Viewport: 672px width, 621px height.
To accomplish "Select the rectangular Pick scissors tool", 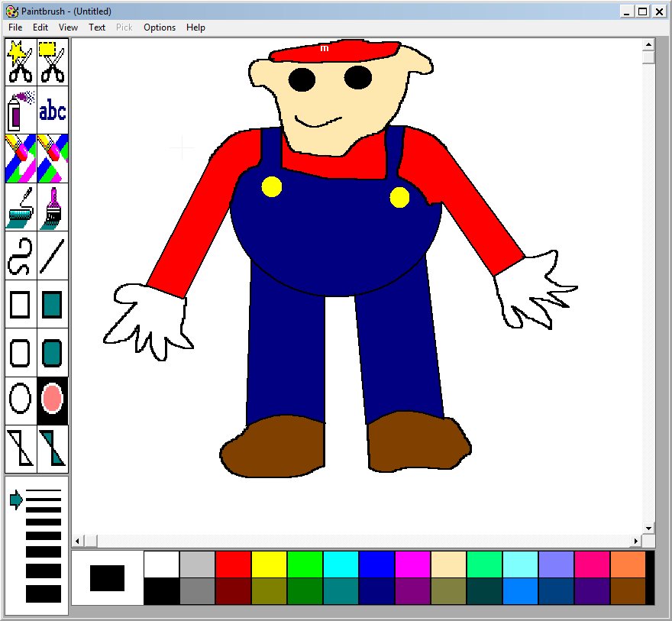I will click(x=53, y=62).
